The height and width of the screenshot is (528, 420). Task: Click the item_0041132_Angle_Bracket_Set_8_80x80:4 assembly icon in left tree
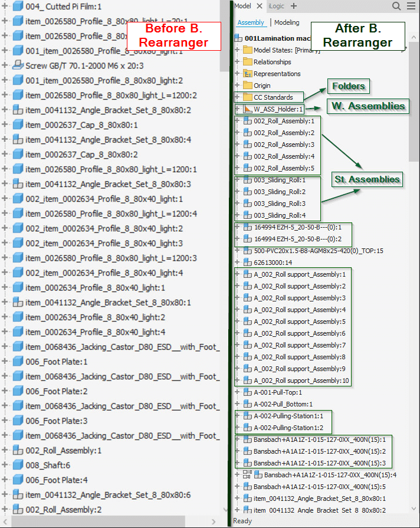click(18, 139)
